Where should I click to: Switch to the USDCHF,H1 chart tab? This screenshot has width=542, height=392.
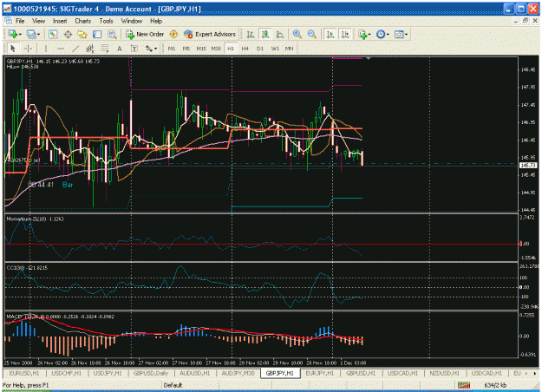[67, 373]
